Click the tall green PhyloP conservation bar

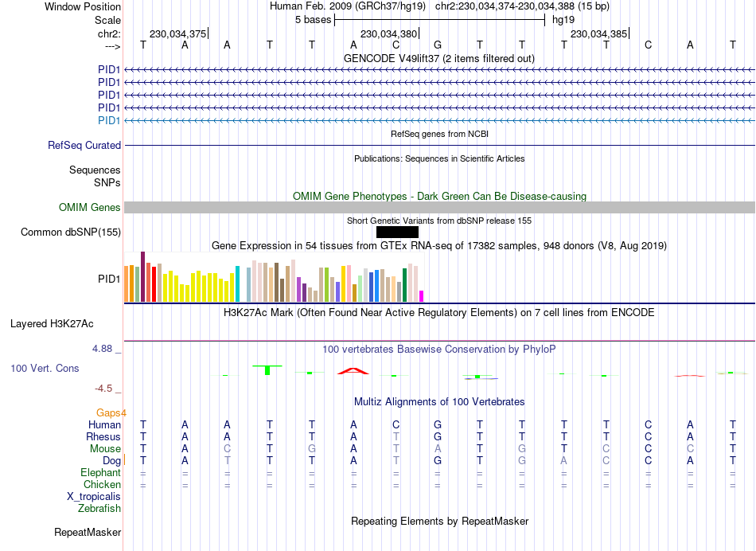tap(267, 370)
